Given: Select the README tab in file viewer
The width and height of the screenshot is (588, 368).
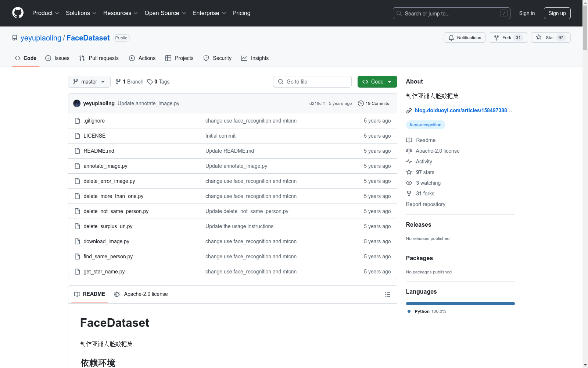Looking at the screenshot, I should (x=90, y=294).
